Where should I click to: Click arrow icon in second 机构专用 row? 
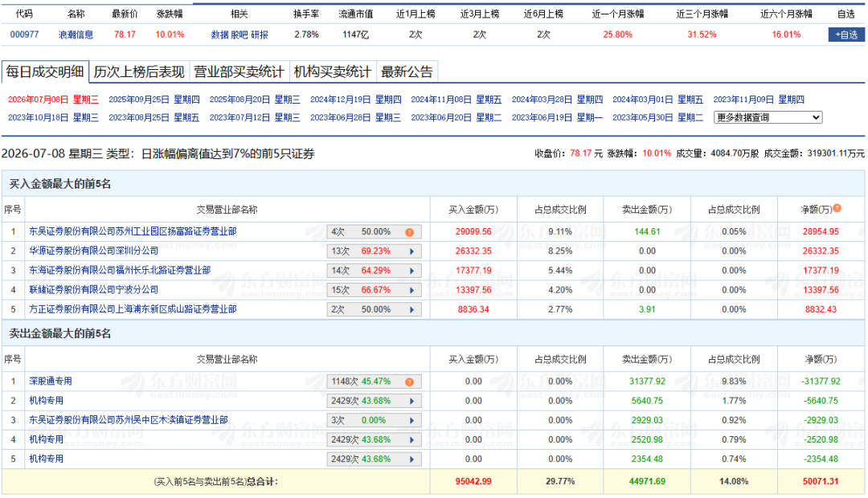click(411, 440)
